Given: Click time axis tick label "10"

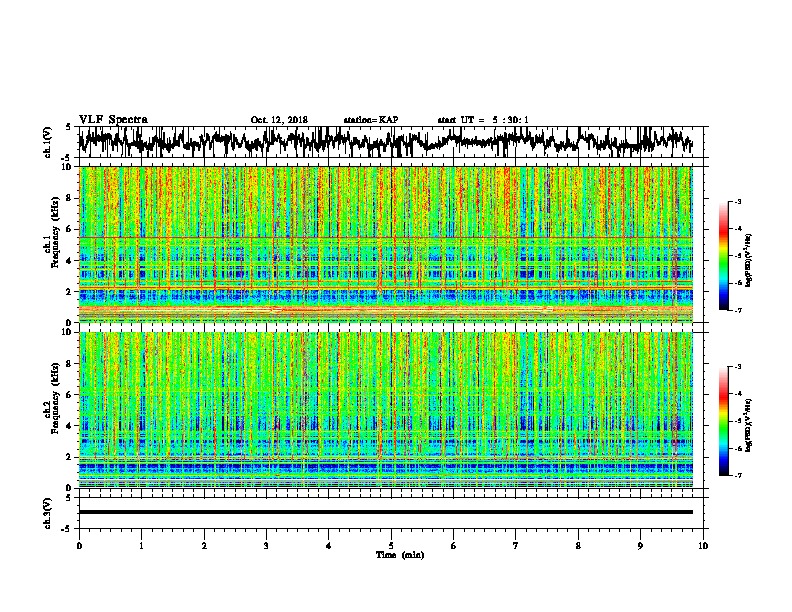Looking at the screenshot, I should (703, 546).
